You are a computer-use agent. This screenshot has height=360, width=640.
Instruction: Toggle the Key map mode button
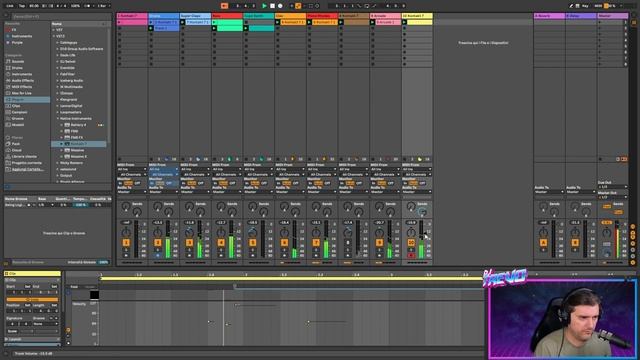tap(585, 6)
